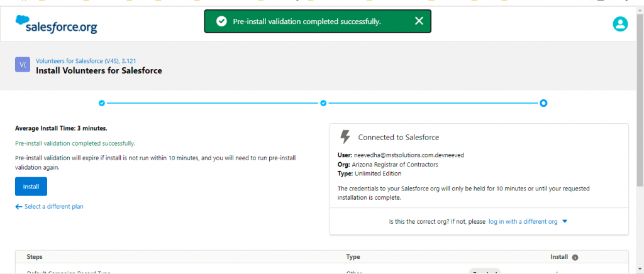Open the user profile avatar menu
644x274 pixels.
pyautogui.click(x=620, y=25)
